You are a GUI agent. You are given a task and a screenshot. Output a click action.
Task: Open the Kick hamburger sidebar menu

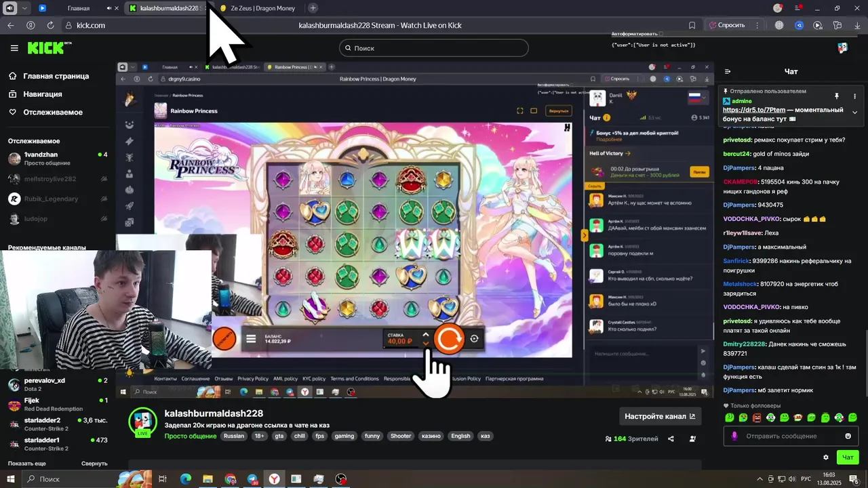point(14,48)
